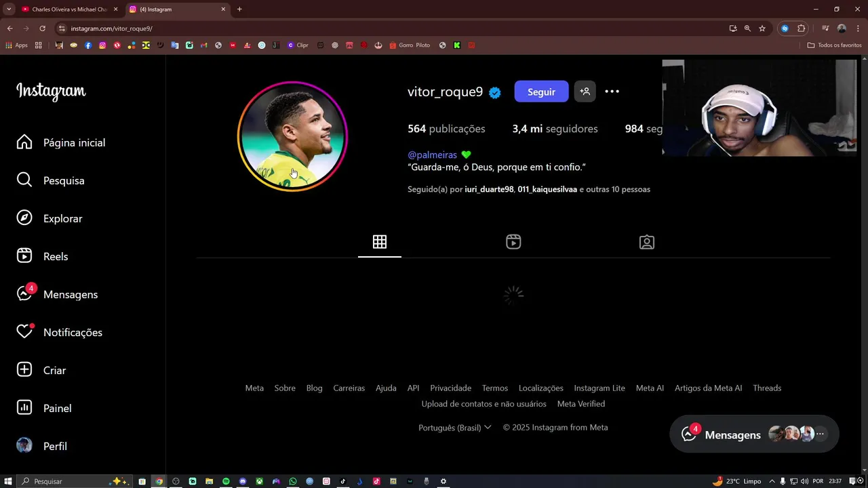Switch to the Reels tab icon

point(513,242)
